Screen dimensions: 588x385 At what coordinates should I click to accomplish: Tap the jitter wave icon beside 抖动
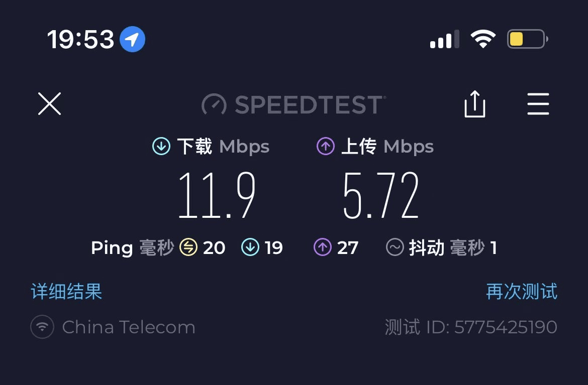[395, 247]
